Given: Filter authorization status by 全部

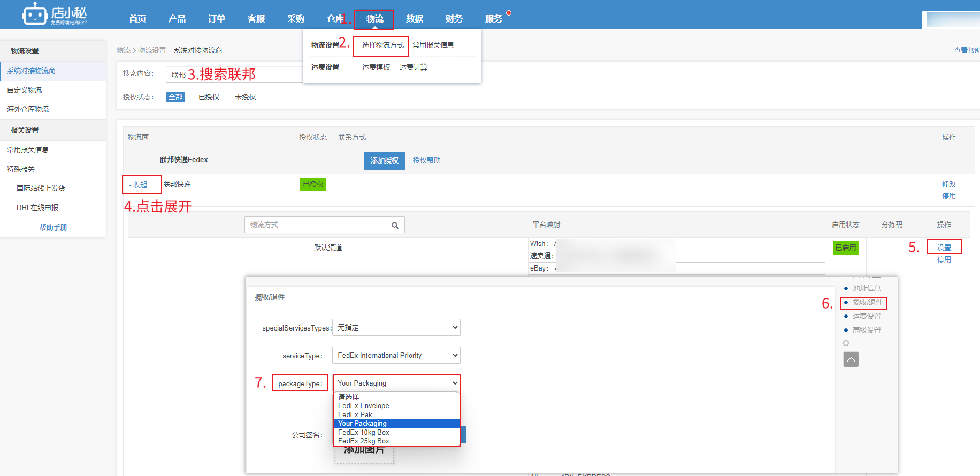Looking at the screenshot, I should tap(175, 97).
